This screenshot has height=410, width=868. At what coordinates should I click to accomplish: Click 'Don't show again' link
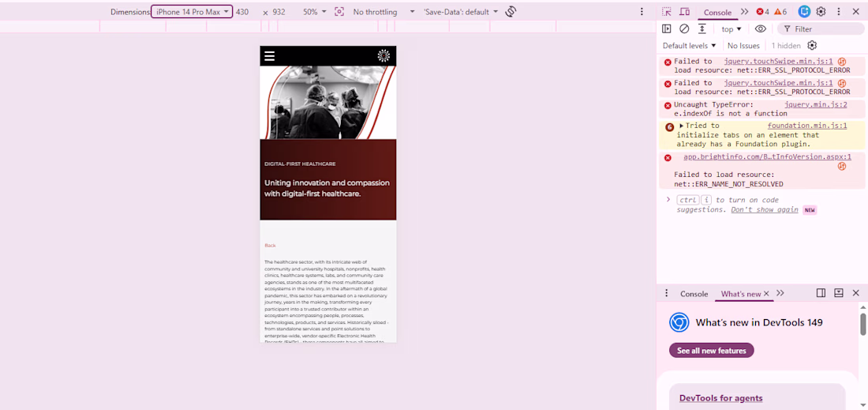coord(765,209)
